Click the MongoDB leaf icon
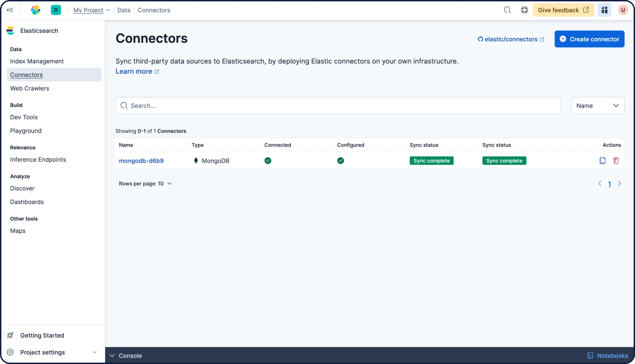This screenshot has height=364, width=635. pyautogui.click(x=196, y=161)
